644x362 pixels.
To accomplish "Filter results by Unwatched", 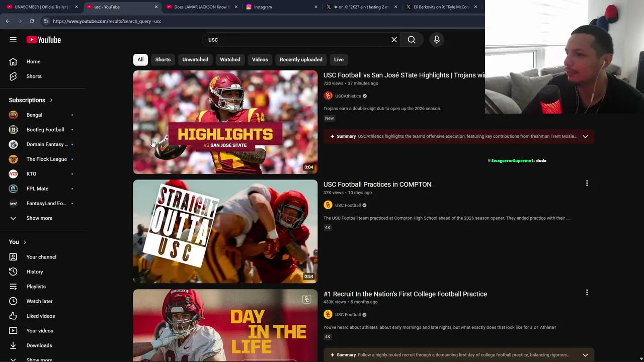I will [x=195, y=60].
